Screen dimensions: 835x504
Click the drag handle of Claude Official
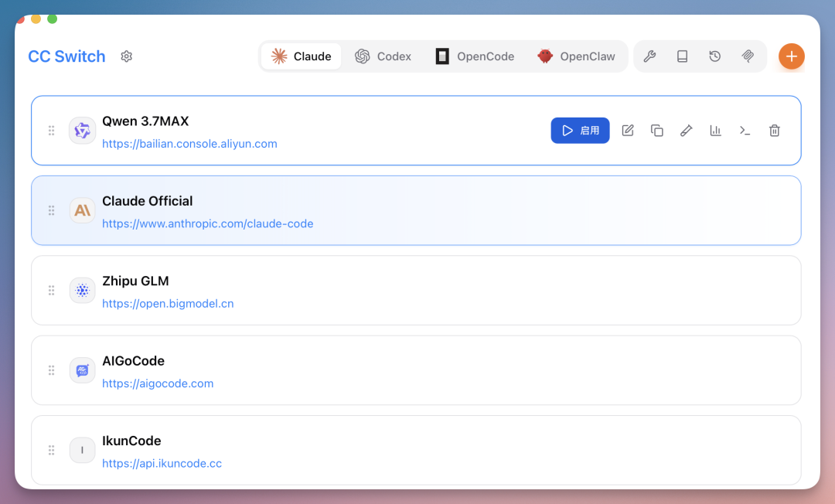(52, 210)
